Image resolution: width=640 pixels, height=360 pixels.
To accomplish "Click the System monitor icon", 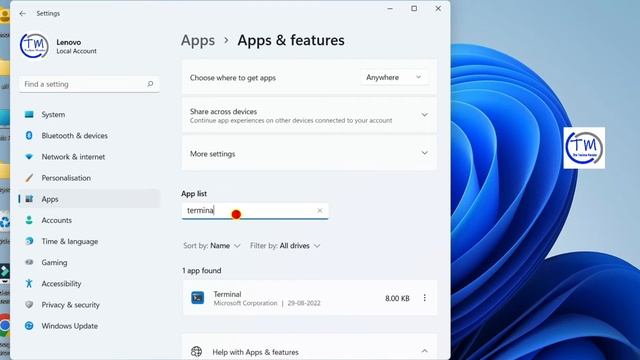I will coord(29,115).
